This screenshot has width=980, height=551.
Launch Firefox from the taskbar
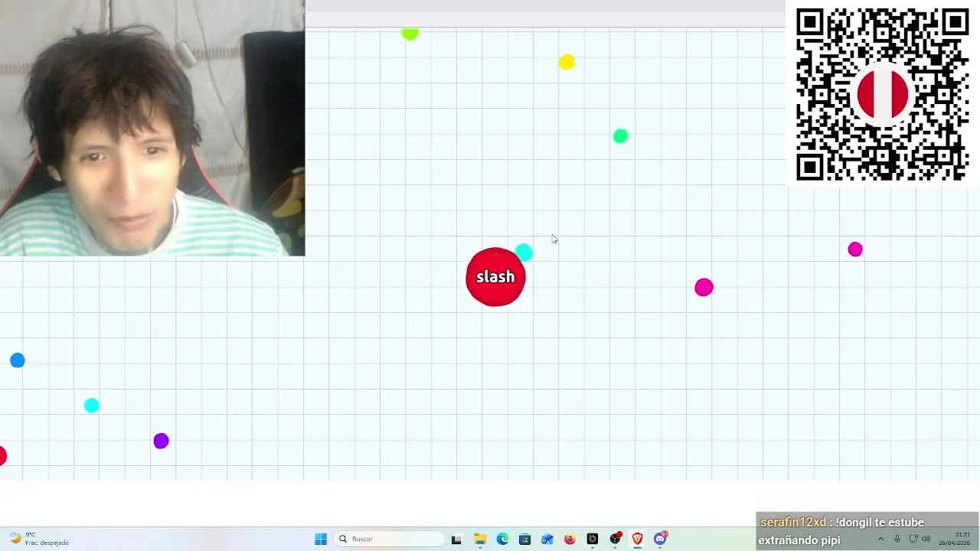tap(570, 539)
